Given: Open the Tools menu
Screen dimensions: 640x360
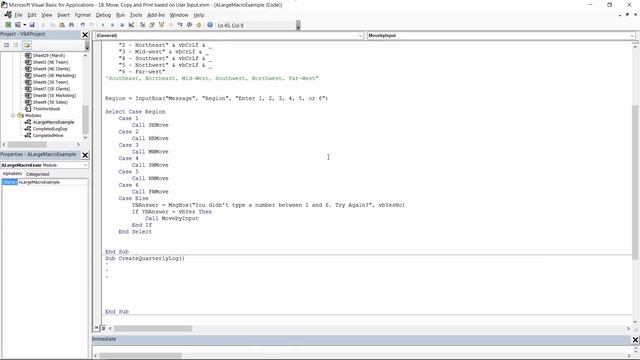Looking at the screenshot, I should pos(136,15).
